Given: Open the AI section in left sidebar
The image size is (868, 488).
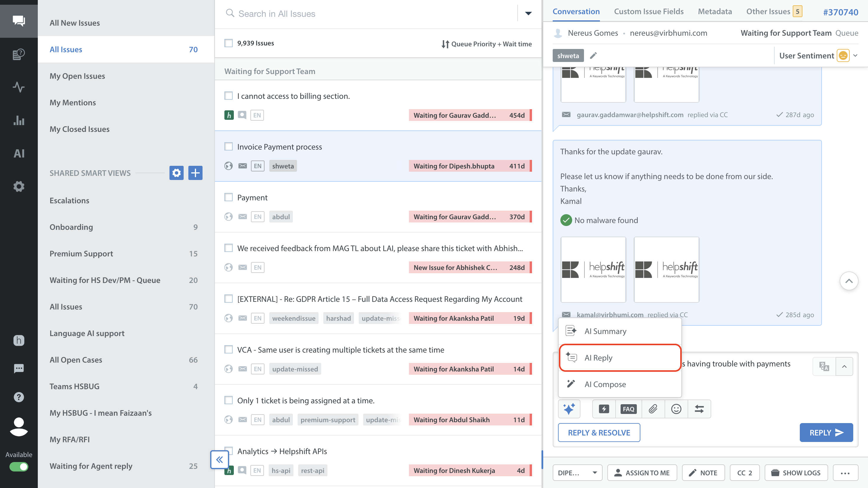Looking at the screenshot, I should [x=19, y=154].
